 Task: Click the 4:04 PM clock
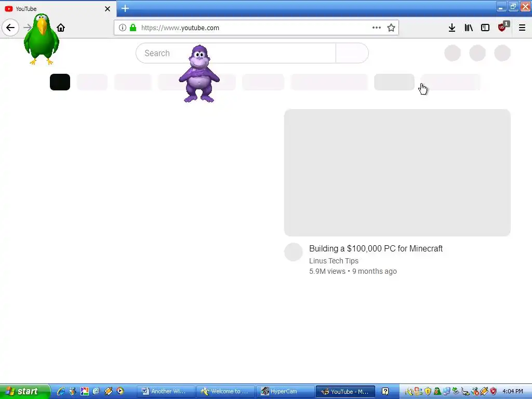point(512,391)
